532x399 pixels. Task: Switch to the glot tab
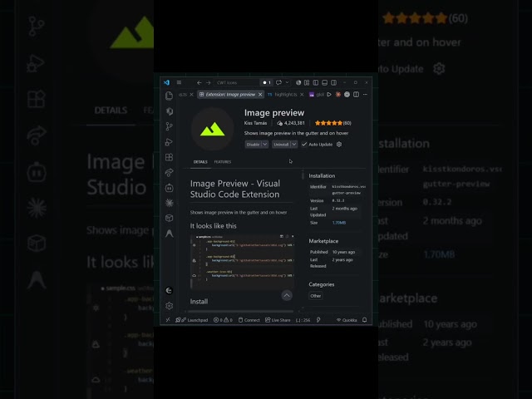[x=317, y=95]
